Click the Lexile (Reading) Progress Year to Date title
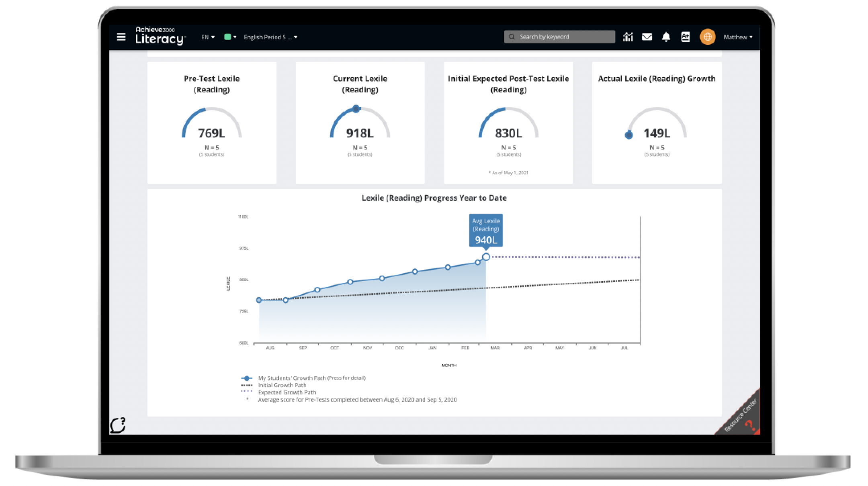 coord(434,198)
